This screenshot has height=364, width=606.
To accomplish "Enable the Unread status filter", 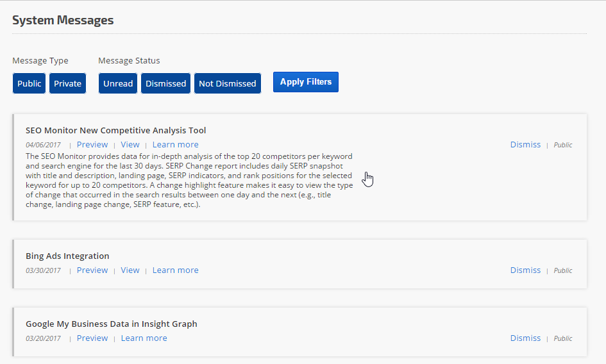I will [x=118, y=83].
